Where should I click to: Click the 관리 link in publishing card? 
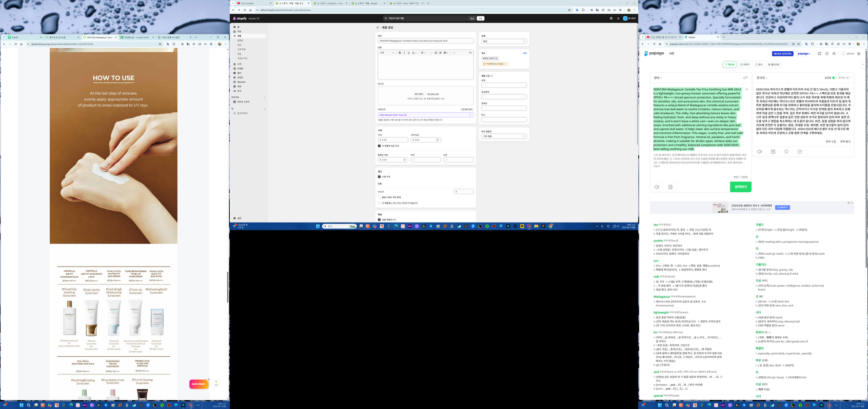(525, 53)
